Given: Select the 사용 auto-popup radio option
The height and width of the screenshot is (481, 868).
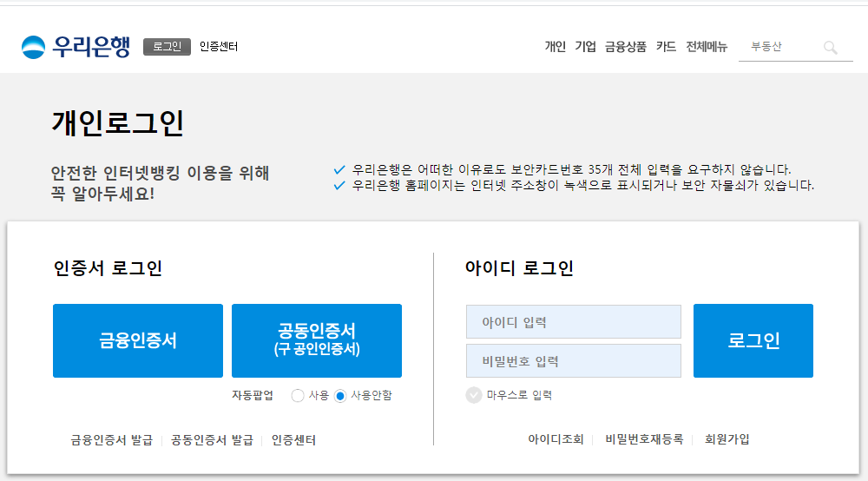Looking at the screenshot, I should [298, 396].
